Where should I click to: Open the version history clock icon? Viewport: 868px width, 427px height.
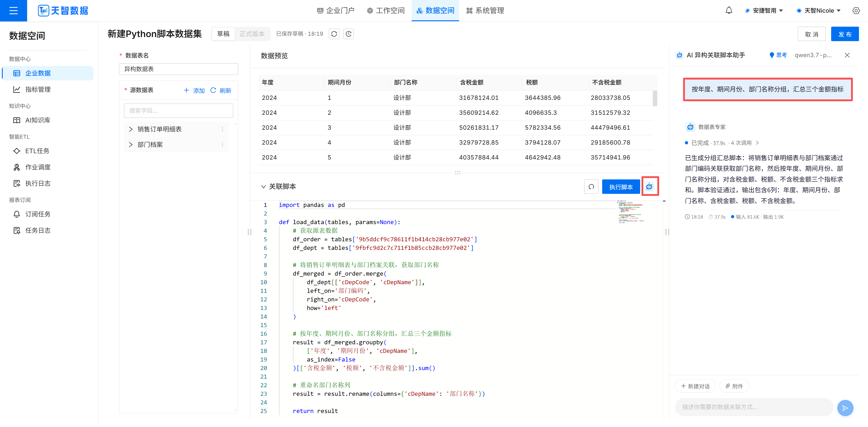[x=348, y=34]
